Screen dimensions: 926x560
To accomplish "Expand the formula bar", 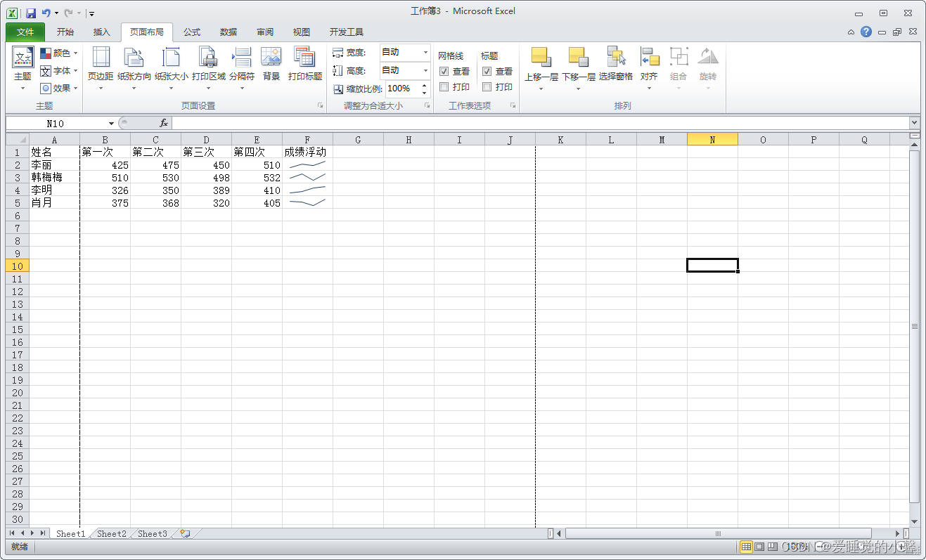I will pos(914,123).
